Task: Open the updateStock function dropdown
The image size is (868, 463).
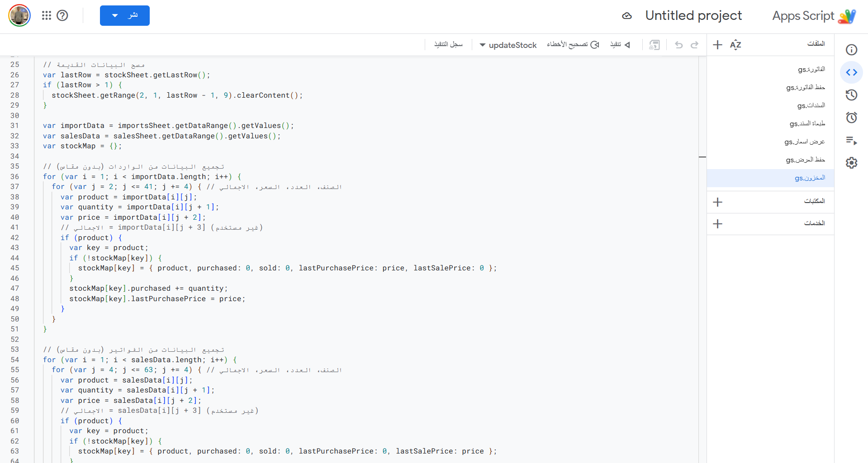Action: point(508,45)
